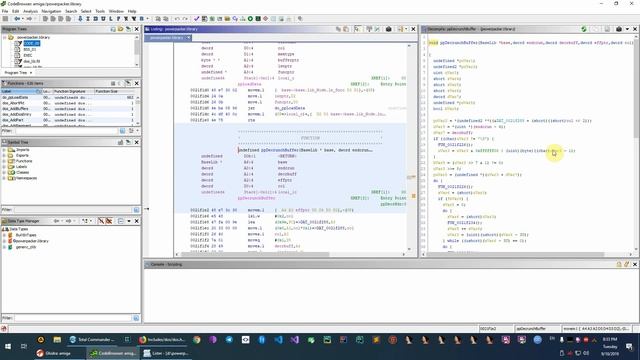Click the Function Signature column header
The width and height of the screenshot is (640, 360).
click(74, 91)
